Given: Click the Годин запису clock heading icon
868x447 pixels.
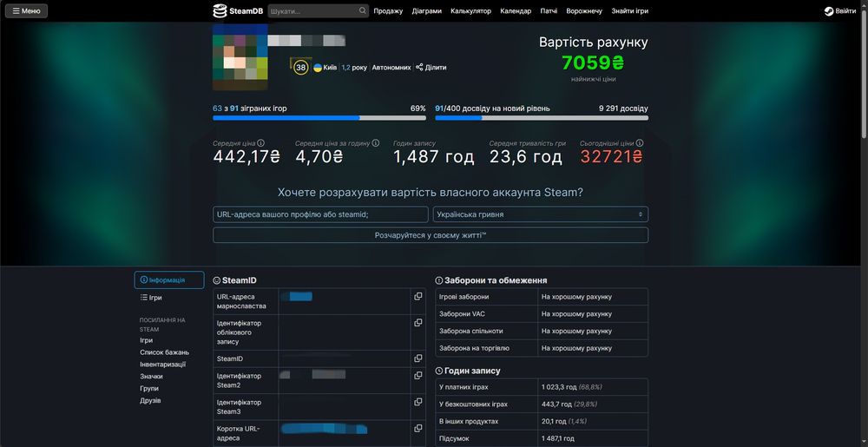Looking at the screenshot, I should (439, 371).
